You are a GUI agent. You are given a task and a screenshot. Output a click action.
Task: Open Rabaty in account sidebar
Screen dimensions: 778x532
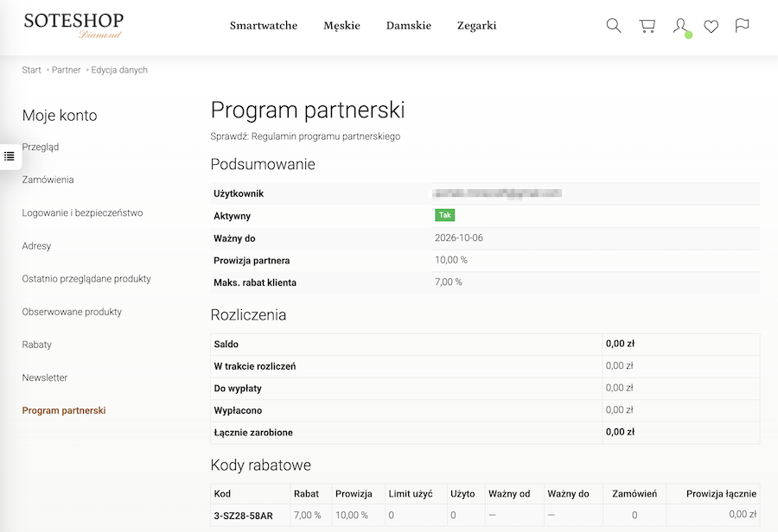(x=36, y=345)
